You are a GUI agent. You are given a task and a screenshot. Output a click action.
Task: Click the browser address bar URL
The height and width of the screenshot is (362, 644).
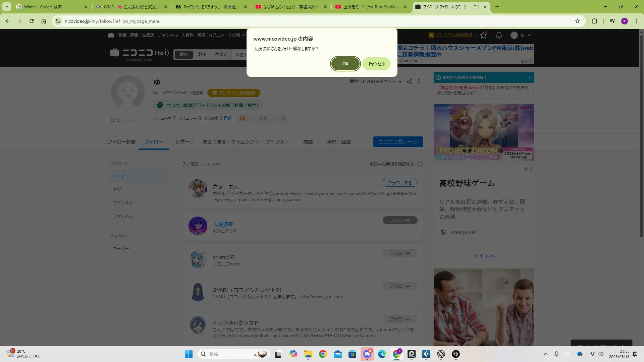tap(112, 21)
